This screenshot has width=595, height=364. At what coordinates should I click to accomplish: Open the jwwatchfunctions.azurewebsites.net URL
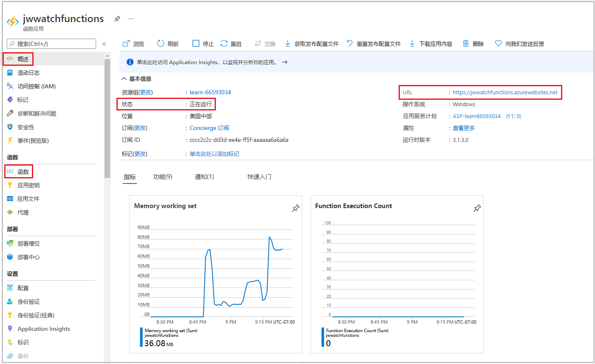(x=505, y=92)
